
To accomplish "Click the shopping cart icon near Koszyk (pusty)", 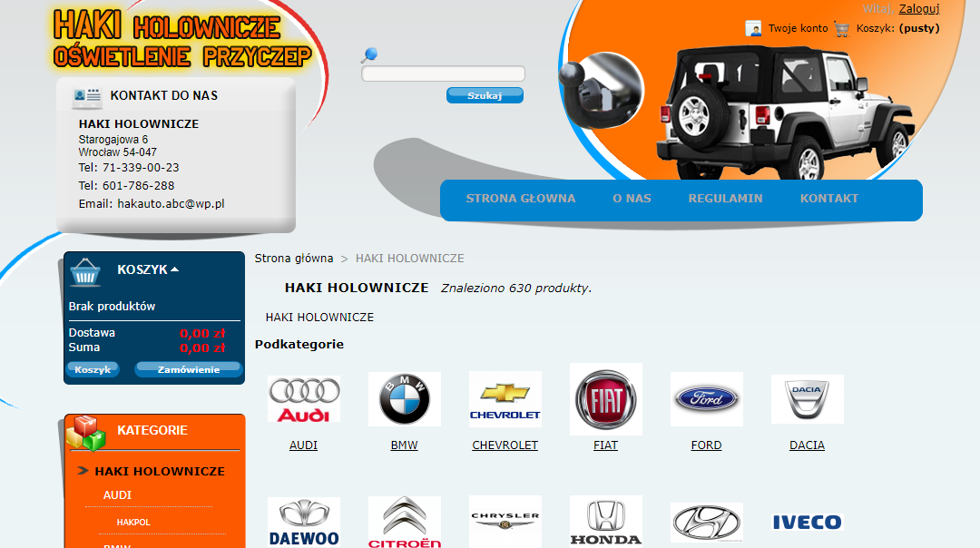I will pos(842,29).
